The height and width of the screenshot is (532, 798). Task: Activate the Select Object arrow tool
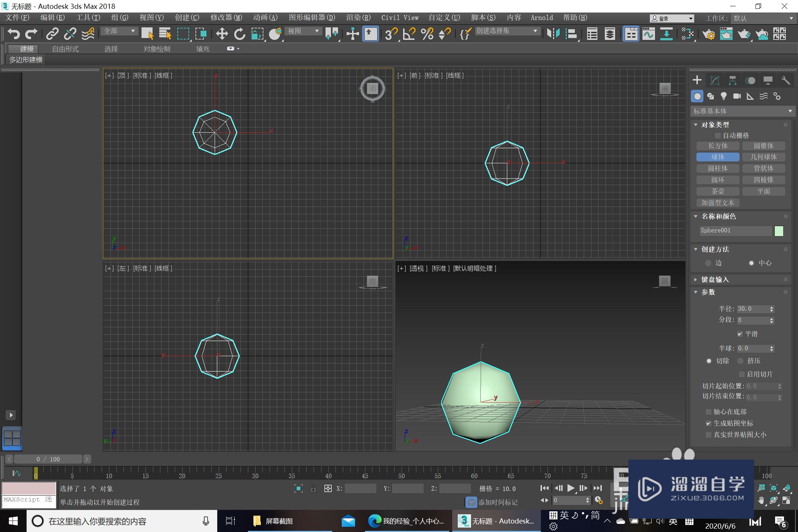click(147, 34)
